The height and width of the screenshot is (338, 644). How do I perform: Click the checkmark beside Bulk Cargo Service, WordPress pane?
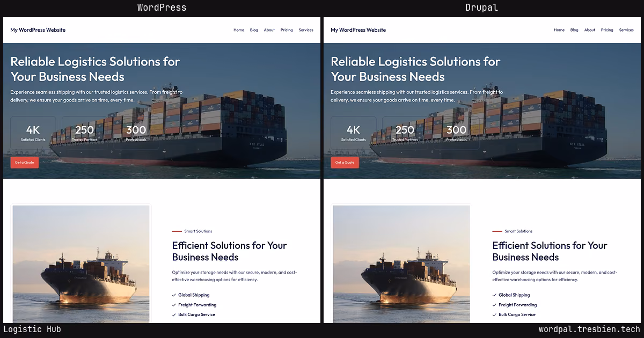(x=174, y=314)
